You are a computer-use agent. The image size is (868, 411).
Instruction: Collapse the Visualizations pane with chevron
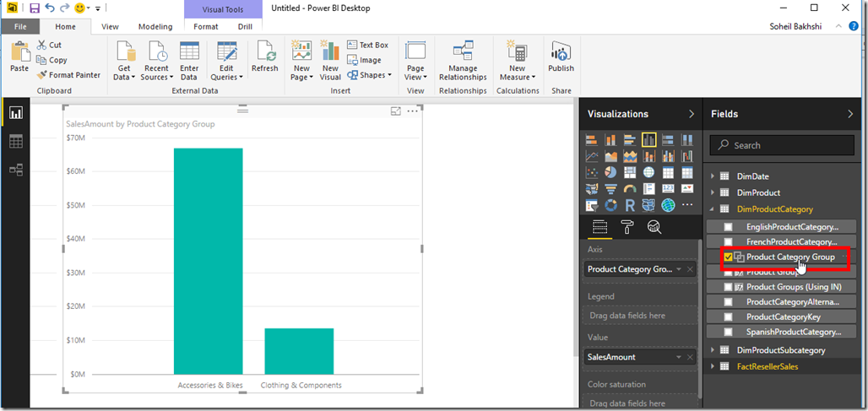pyautogui.click(x=691, y=114)
